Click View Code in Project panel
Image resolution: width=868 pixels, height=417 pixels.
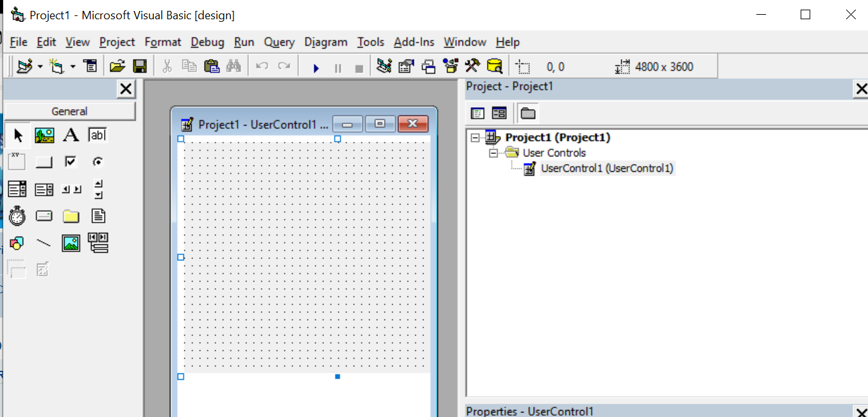pos(477,114)
